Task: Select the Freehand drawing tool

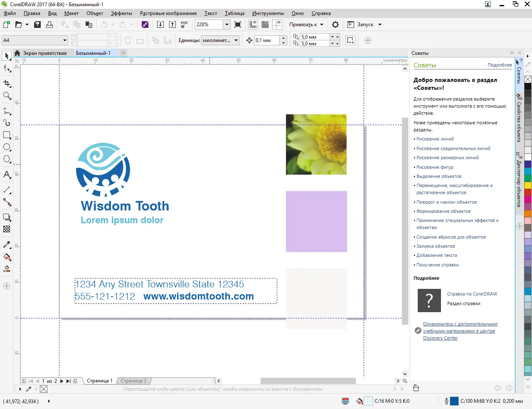Action: [x=7, y=111]
